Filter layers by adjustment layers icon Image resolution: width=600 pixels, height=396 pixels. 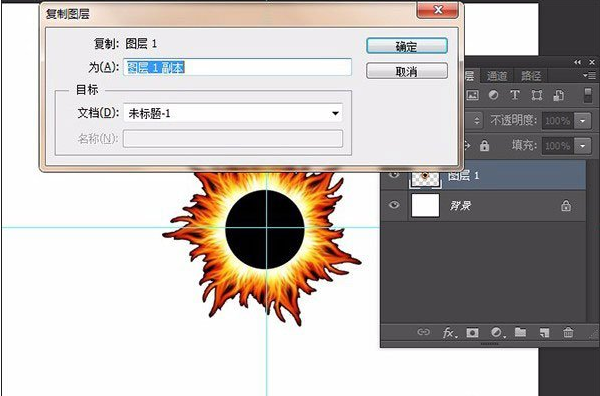(494, 95)
